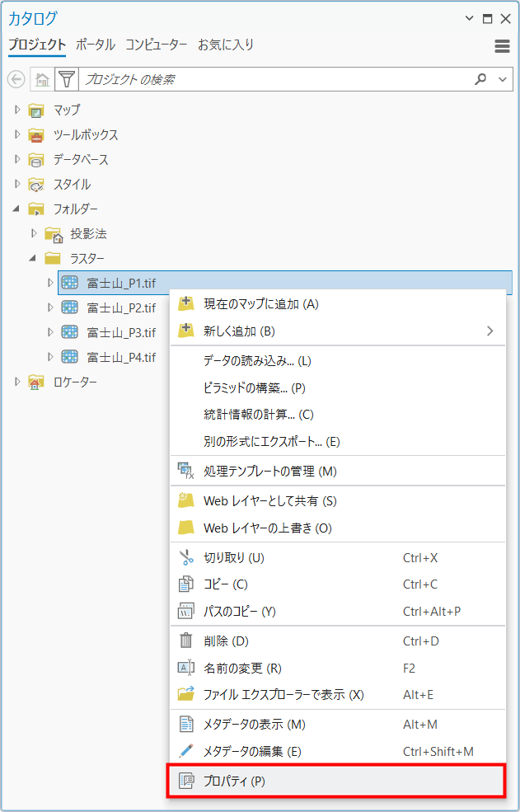Switch to the ポータル tab
The width and height of the screenshot is (520, 812).
coord(96,45)
